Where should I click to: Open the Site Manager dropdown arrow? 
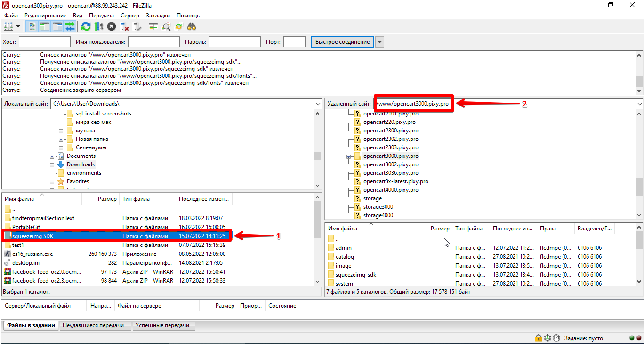point(18,26)
